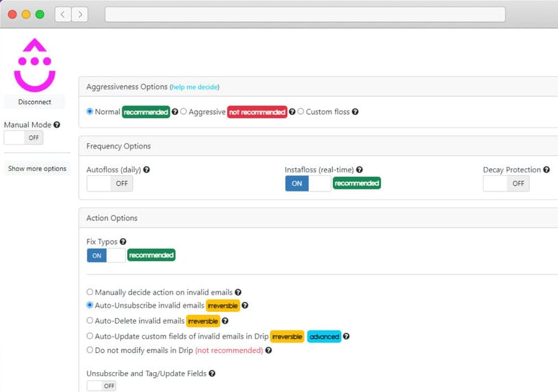Open help icon beside Autofloss (daily)
Screen dimensions: 558x392
(146, 170)
